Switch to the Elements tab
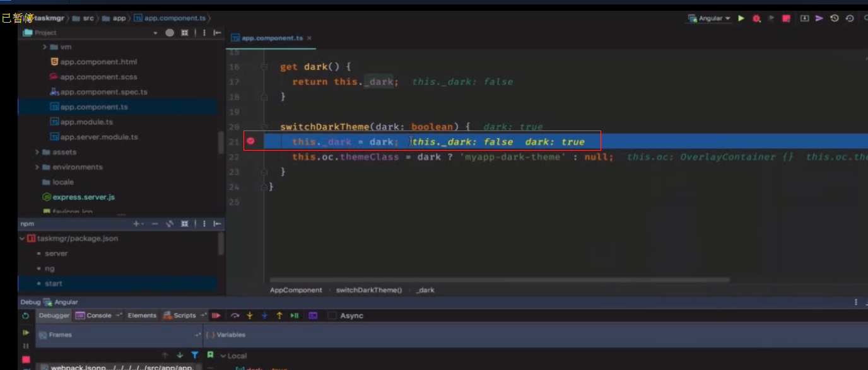Screen dimensions: 868x370 [x=142, y=315]
